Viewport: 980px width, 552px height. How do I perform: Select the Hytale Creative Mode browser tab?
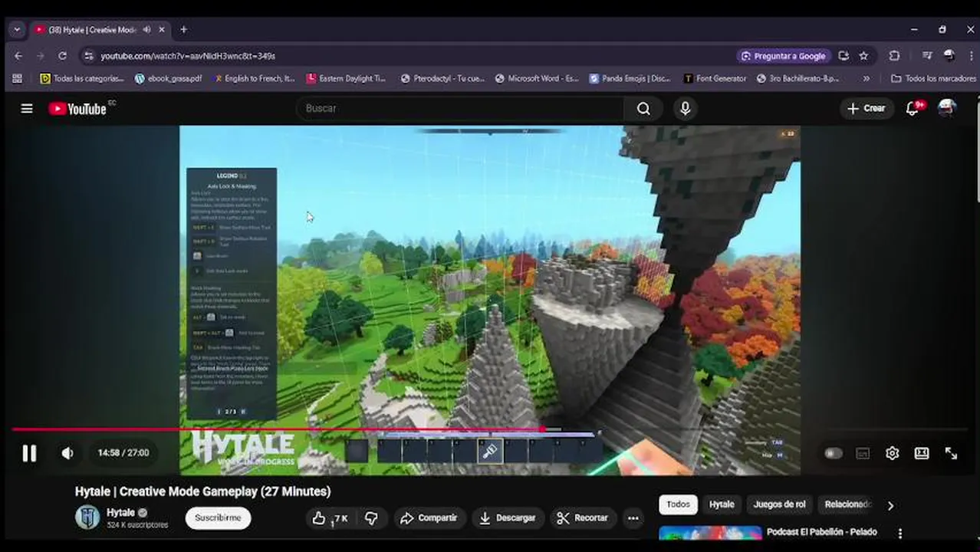93,29
